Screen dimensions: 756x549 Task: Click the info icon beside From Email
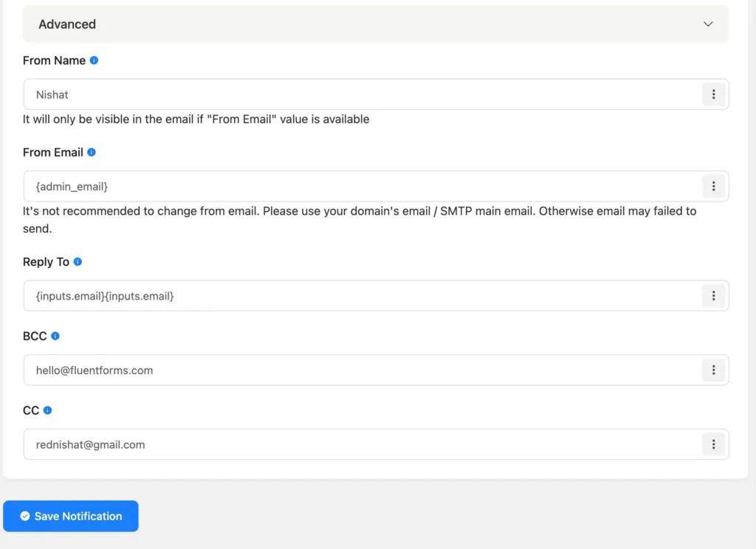point(90,151)
